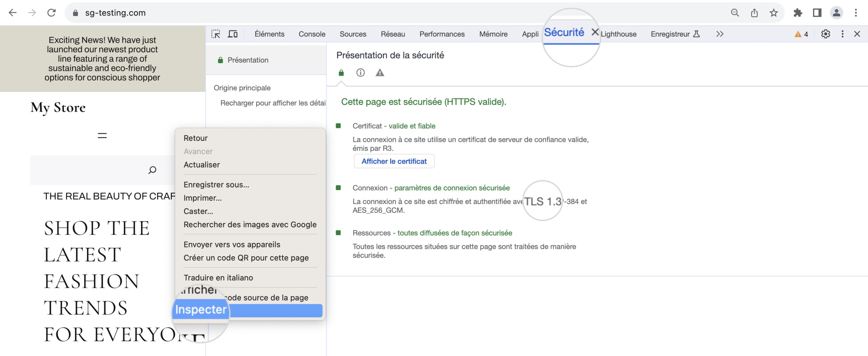Open the Appli tab

pos(530,34)
